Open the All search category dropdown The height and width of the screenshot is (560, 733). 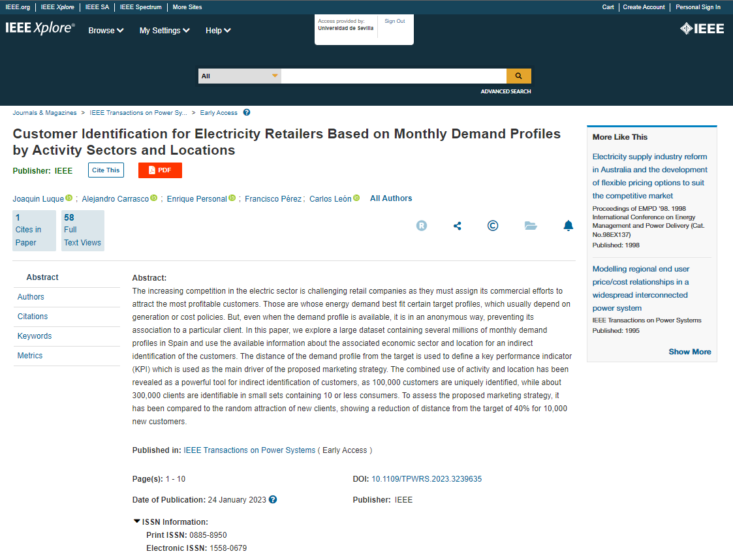point(240,76)
